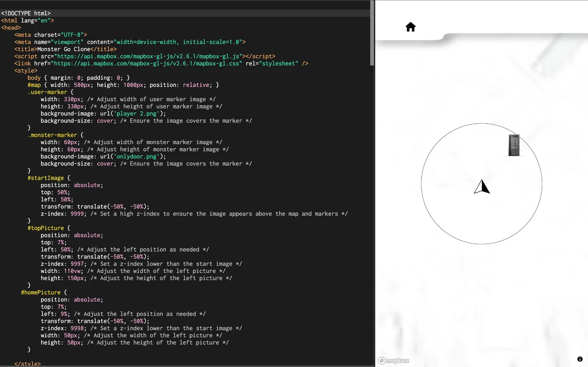
Task: Click the background-image player 2.png value
Action: 136,113
